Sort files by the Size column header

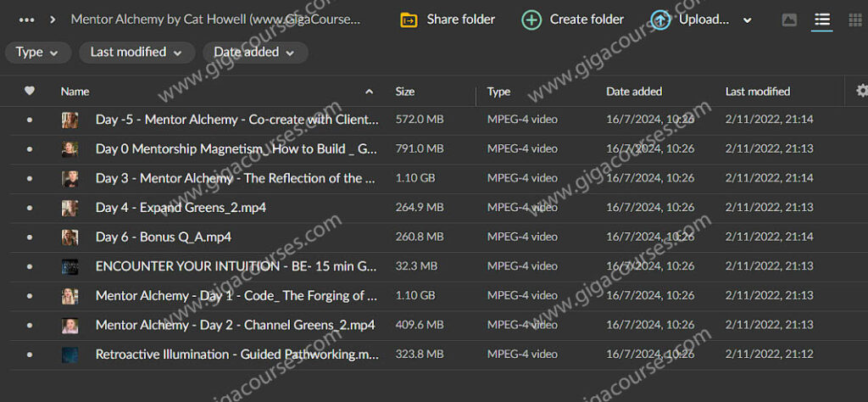(405, 92)
